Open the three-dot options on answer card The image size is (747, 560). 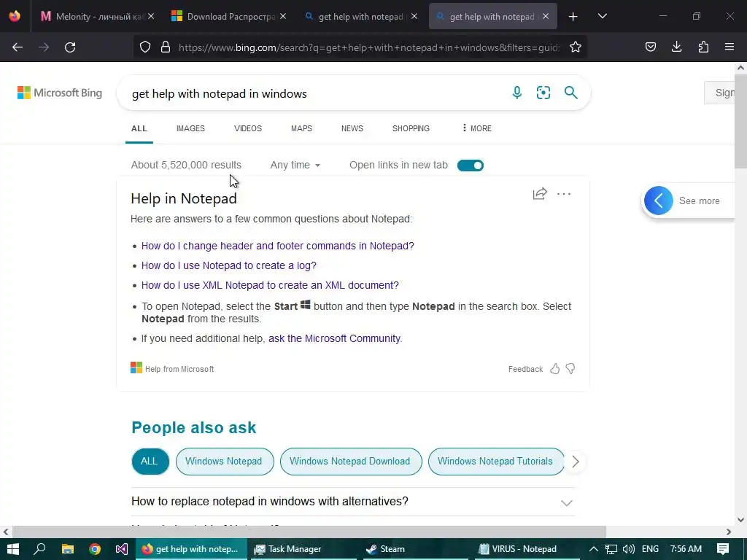[564, 194]
